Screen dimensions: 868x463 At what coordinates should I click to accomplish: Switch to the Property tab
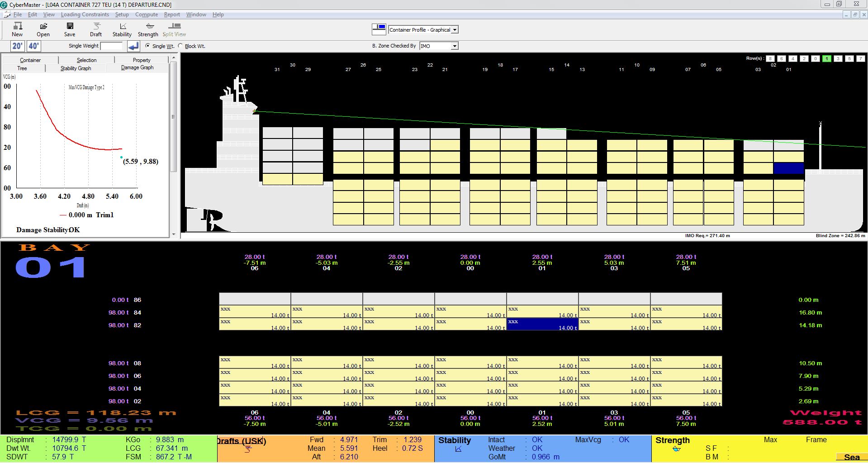tap(142, 60)
